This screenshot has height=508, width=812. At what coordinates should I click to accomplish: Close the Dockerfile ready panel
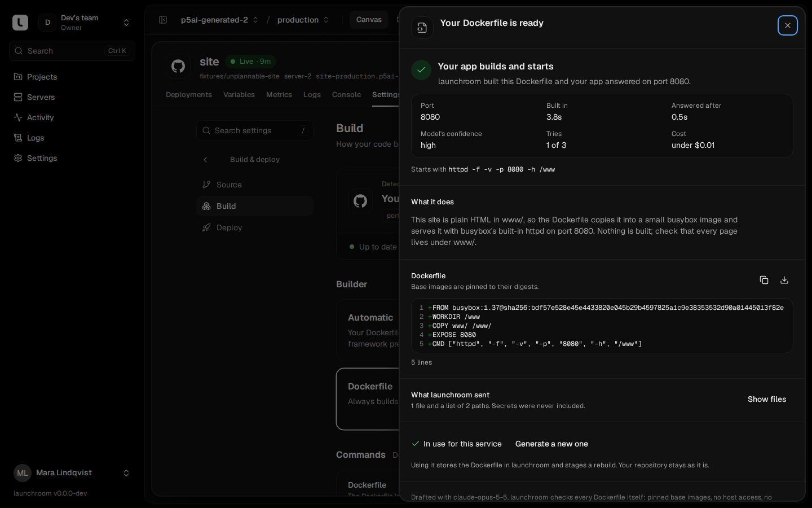(788, 25)
